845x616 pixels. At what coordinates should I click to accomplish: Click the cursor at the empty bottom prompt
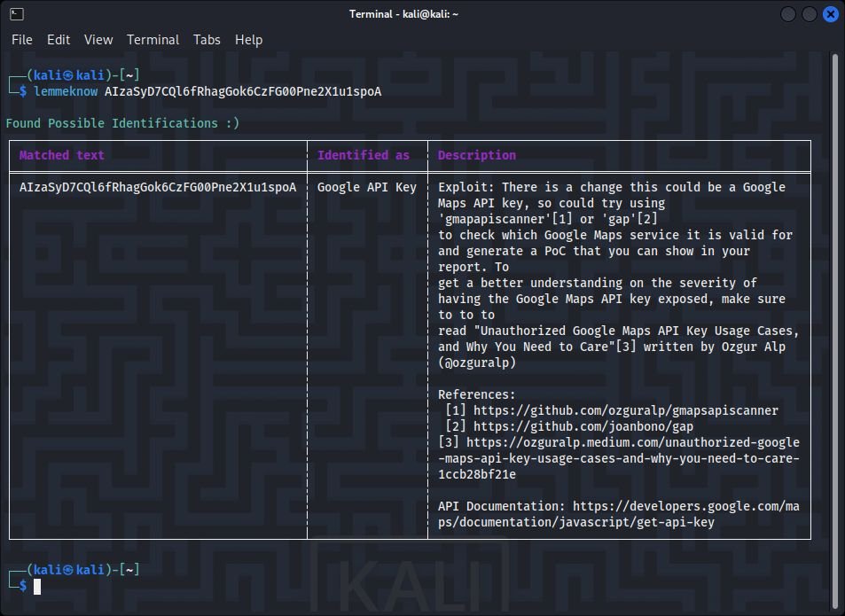[x=37, y=586]
